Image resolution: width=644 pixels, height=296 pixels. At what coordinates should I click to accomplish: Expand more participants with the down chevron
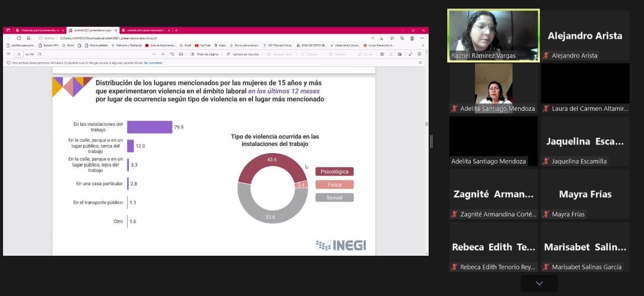coord(539,283)
